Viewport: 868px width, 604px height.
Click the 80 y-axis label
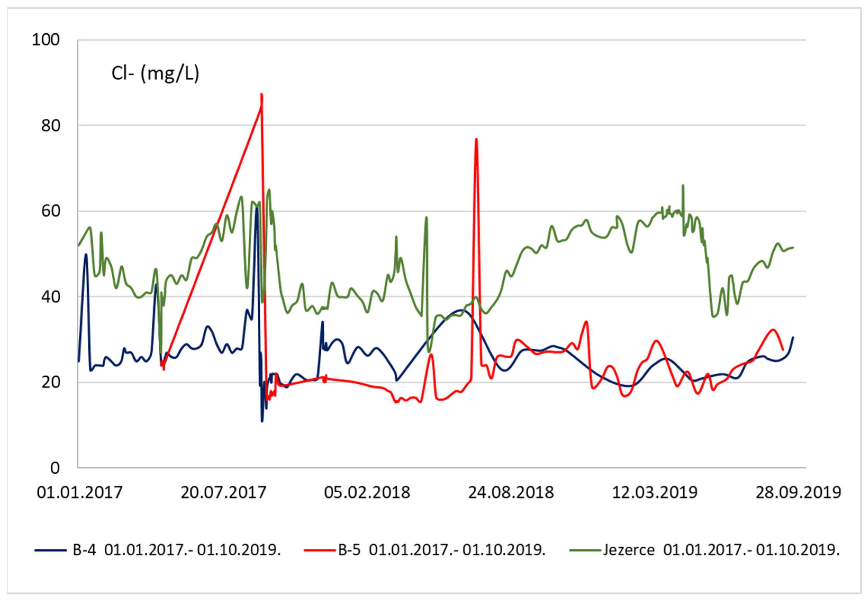51,125
